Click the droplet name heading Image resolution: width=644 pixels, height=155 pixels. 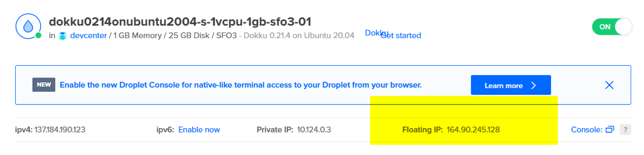point(180,22)
